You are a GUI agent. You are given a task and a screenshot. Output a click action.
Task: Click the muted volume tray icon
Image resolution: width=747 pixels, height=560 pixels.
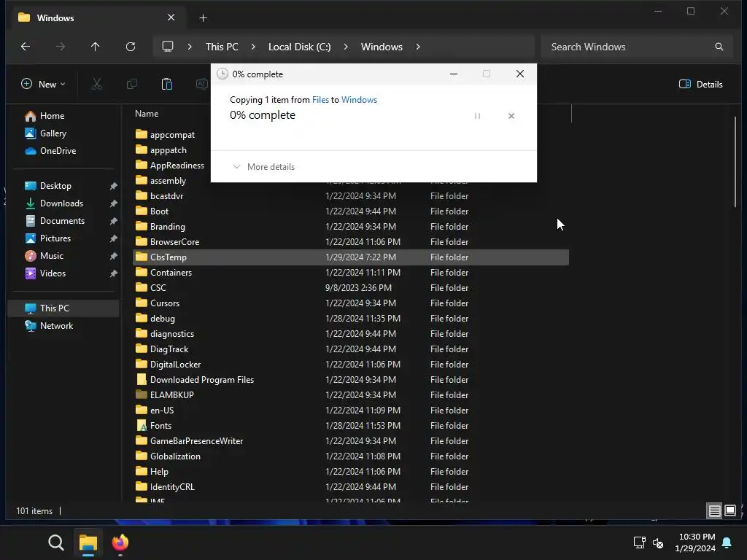[658, 542]
